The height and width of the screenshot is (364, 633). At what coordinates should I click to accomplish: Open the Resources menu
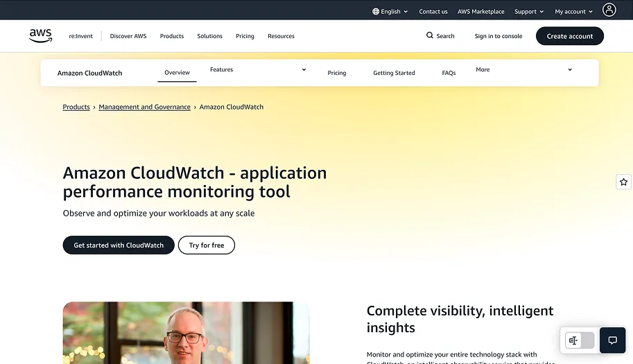[x=281, y=36]
